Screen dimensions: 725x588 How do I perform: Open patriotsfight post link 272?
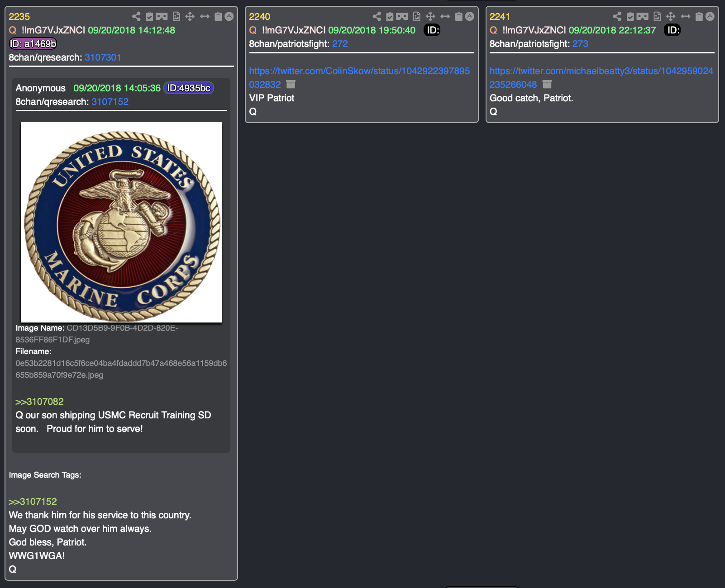tap(340, 44)
